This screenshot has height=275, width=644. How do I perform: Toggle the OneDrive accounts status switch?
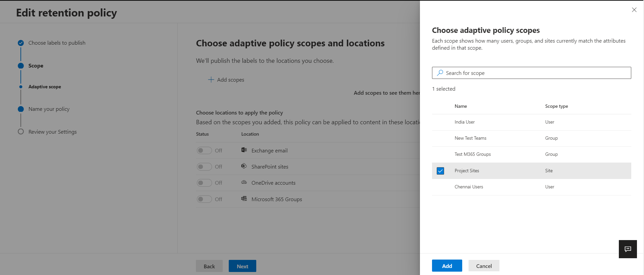click(x=204, y=183)
